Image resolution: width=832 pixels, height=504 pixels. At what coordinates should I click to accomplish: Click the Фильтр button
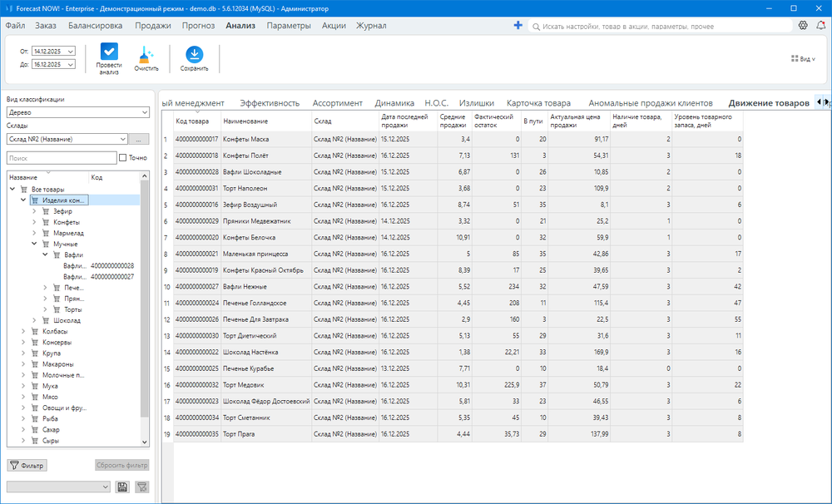(27, 465)
